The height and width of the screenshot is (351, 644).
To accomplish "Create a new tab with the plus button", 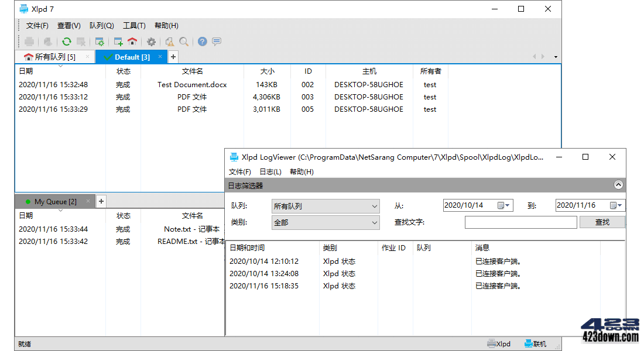I will click(x=173, y=57).
